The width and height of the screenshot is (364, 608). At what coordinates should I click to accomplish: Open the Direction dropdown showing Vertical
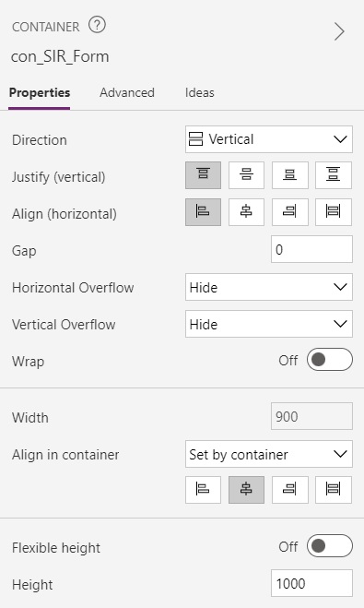[269, 139]
